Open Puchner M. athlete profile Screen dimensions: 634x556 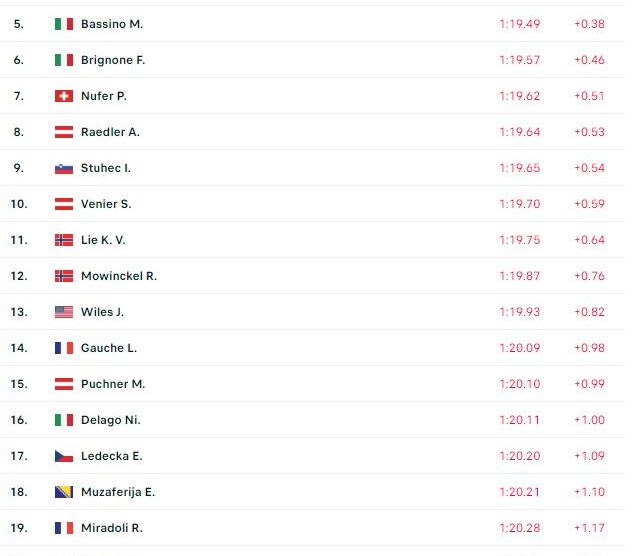coord(113,384)
